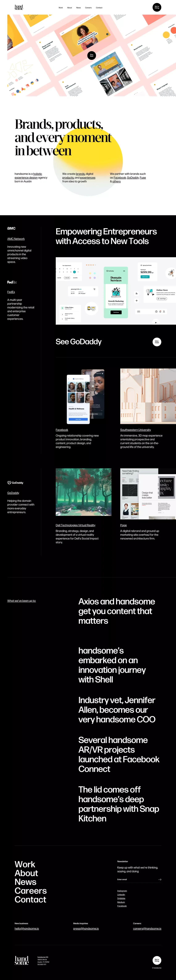Screen dimensions: 176x980
Task: Open the Dell Technologies Virtual Reality link
Action: pos(75,525)
